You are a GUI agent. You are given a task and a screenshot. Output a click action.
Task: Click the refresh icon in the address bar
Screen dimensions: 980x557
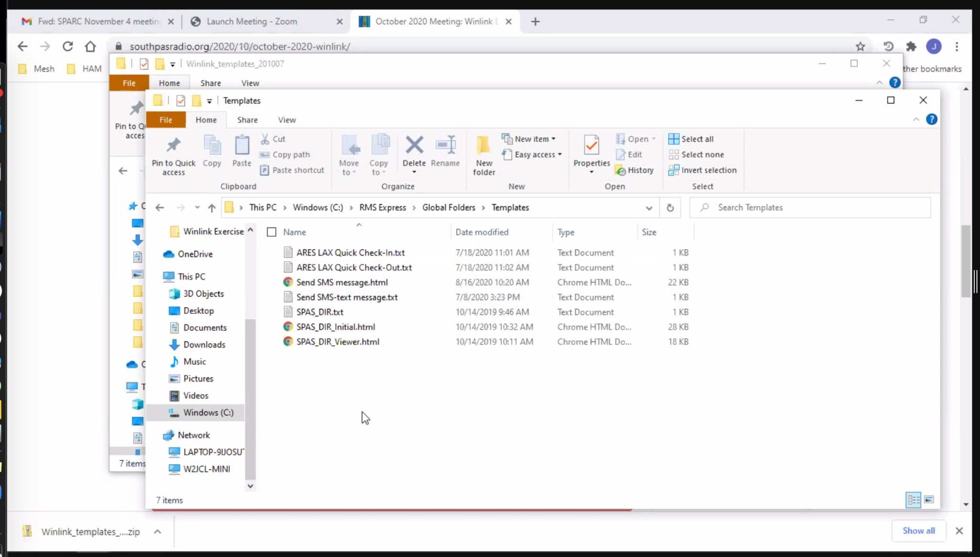669,207
